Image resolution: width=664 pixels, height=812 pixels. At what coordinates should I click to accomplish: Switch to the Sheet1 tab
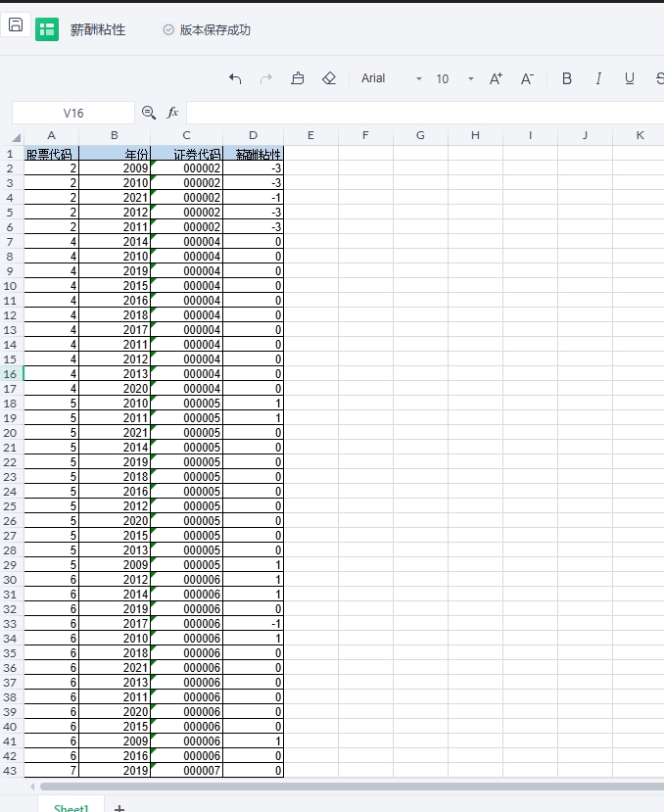pos(71,807)
